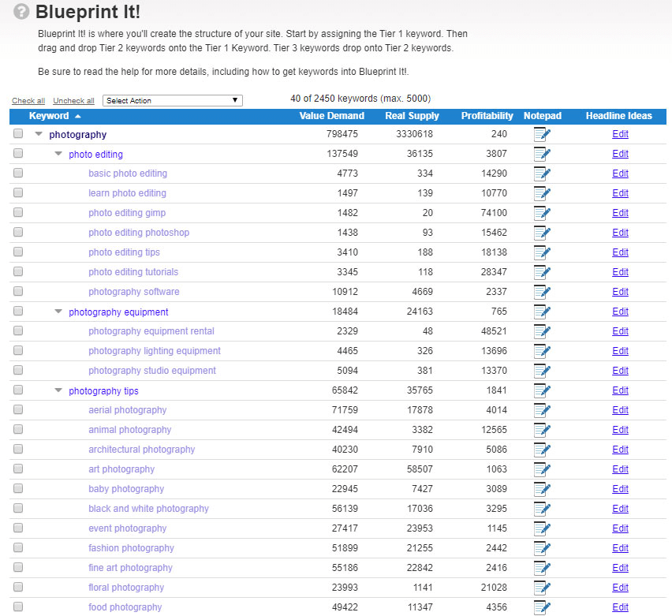
Task: Open notepad for floral photography row
Action: (542, 588)
